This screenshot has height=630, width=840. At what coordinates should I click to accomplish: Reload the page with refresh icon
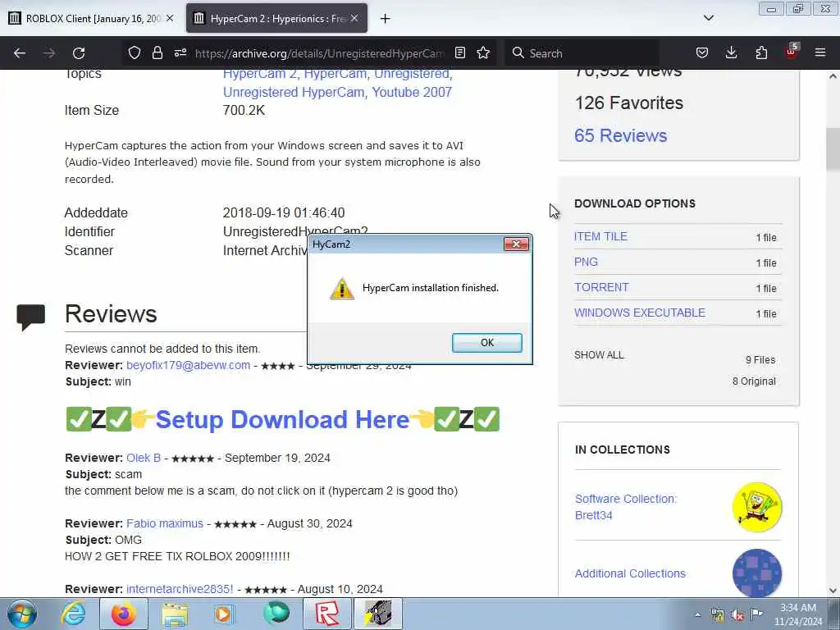coord(79,53)
